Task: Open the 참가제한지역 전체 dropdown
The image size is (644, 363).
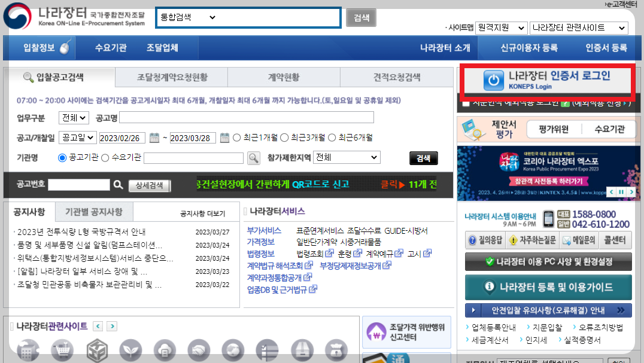Action: (x=347, y=157)
